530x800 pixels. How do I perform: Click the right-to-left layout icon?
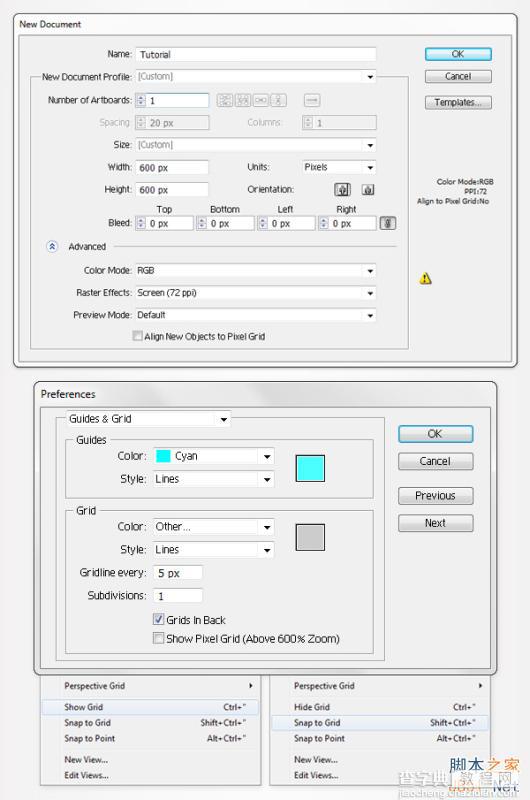pos(312,100)
